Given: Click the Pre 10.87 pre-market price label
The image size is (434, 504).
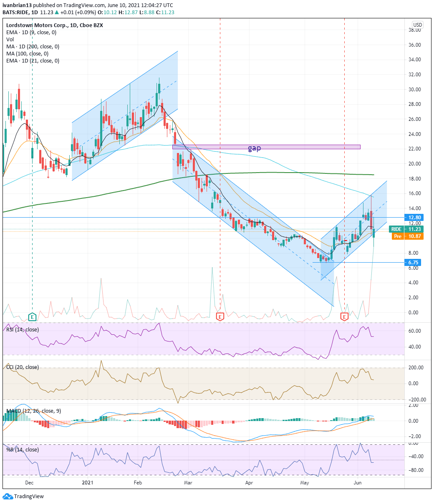Looking at the screenshot, I should click(408, 236).
